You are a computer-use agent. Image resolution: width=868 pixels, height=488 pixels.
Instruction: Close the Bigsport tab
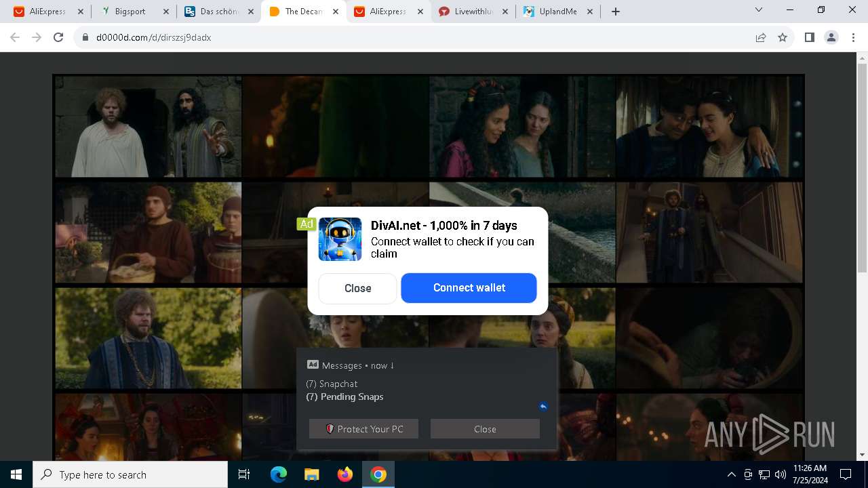point(165,12)
